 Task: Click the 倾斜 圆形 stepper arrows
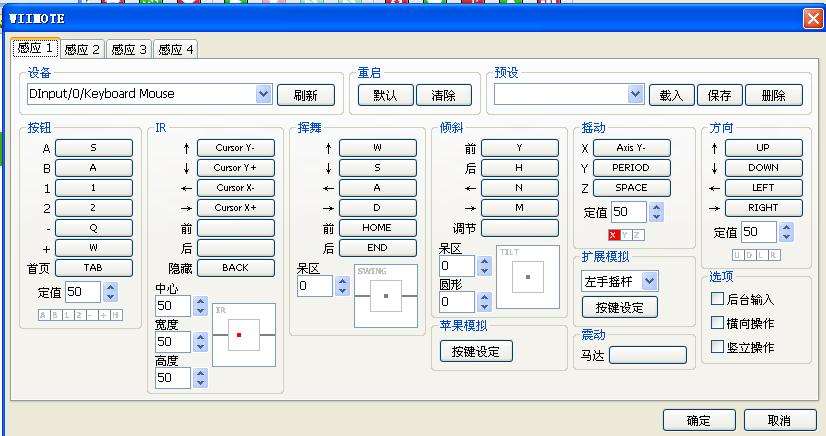484,302
